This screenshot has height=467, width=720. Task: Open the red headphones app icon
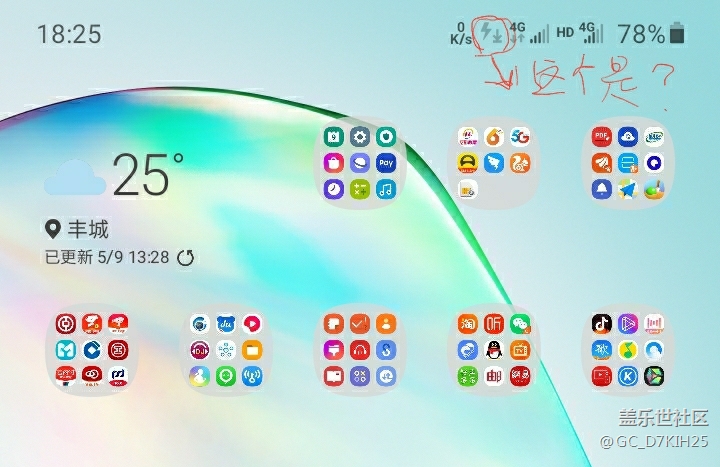click(360, 351)
